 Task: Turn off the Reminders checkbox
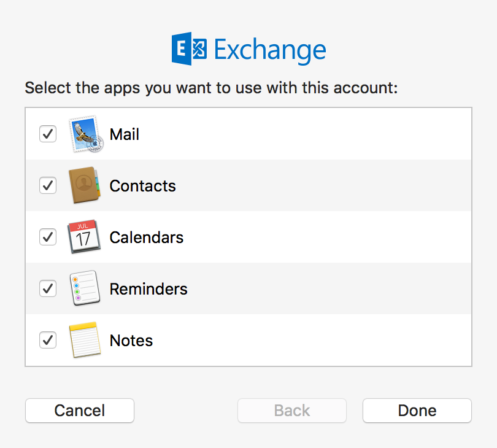tap(48, 288)
